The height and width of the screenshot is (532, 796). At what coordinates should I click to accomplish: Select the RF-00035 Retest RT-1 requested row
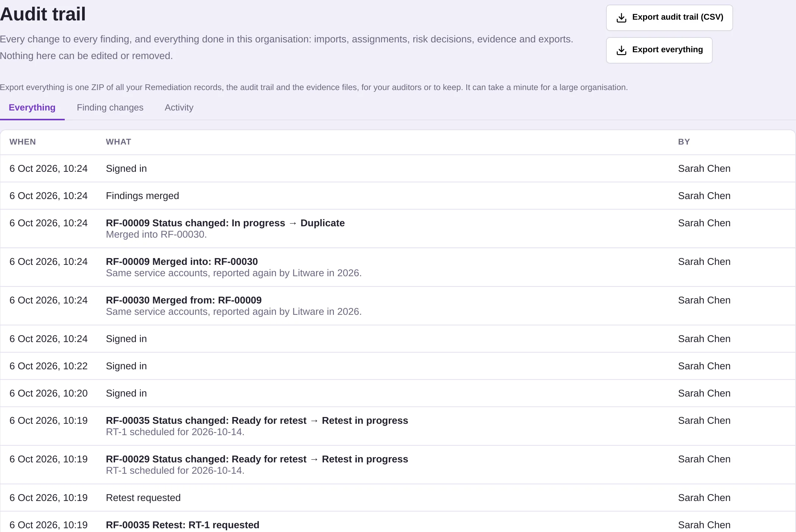coord(397,522)
